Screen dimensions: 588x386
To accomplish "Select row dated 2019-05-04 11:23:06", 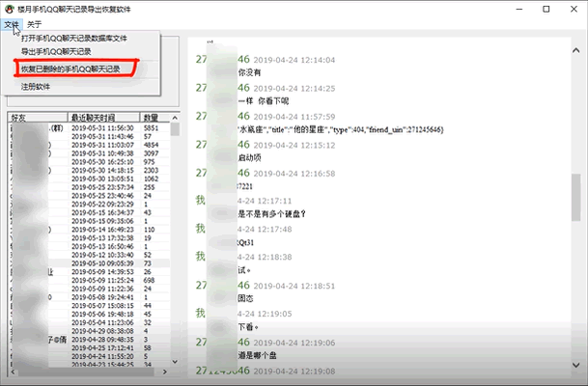I will coord(89,322).
